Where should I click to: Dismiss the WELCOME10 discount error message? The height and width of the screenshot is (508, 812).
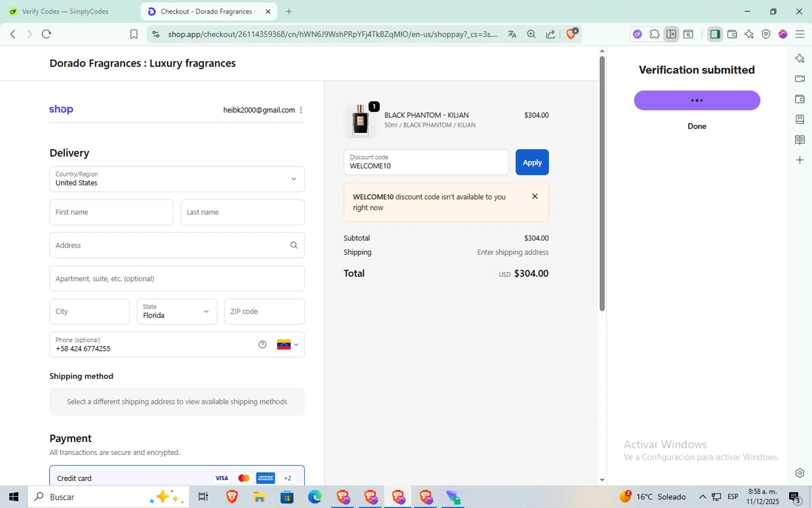(535, 197)
